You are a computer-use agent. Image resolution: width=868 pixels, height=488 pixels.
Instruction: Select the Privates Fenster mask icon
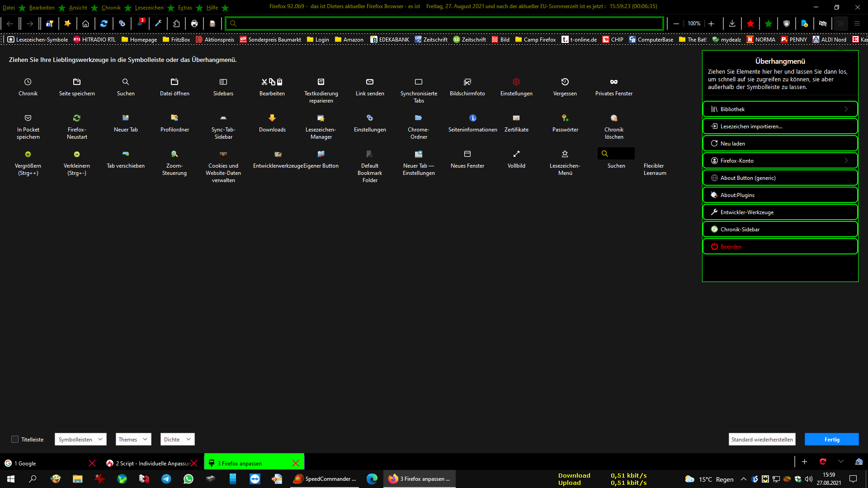pyautogui.click(x=613, y=82)
